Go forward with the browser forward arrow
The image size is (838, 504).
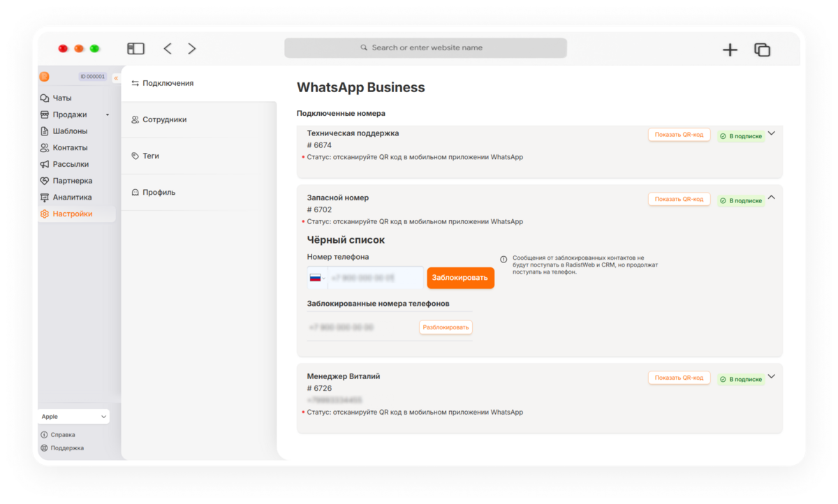(x=192, y=49)
